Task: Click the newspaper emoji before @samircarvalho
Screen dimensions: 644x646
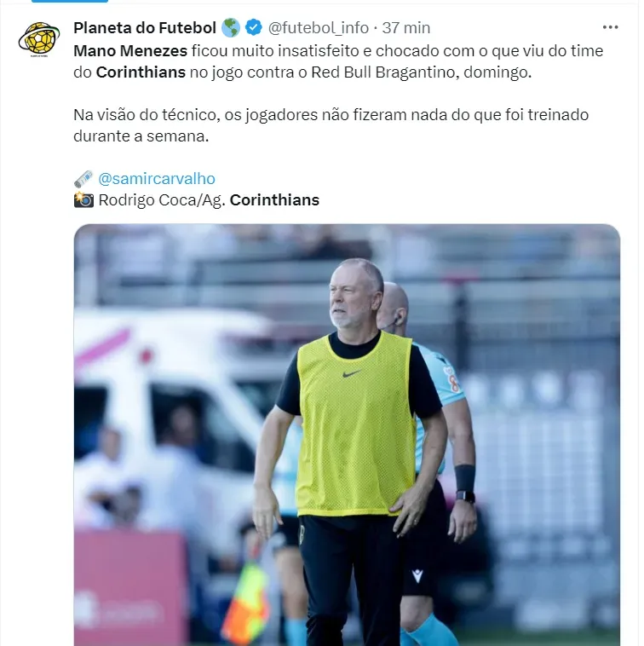Action: click(x=83, y=179)
